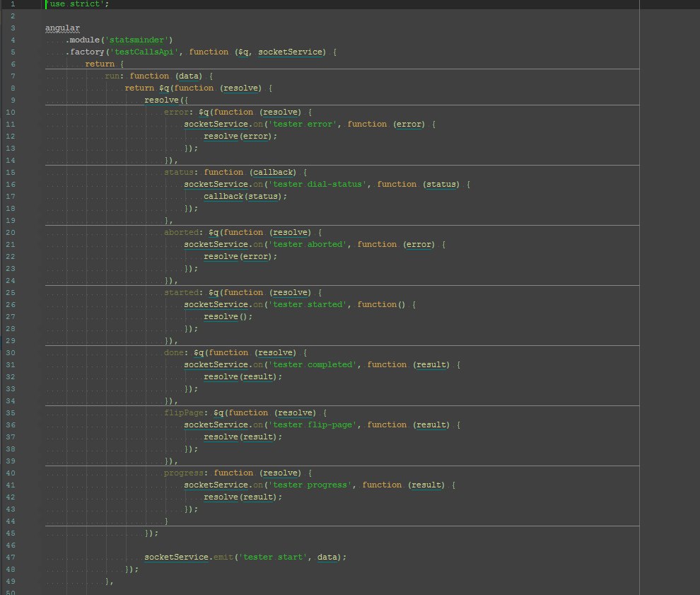Image resolution: width=700 pixels, height=595 pixels.
Task: Click line number 1 in gutter
Action: (13, 4)
